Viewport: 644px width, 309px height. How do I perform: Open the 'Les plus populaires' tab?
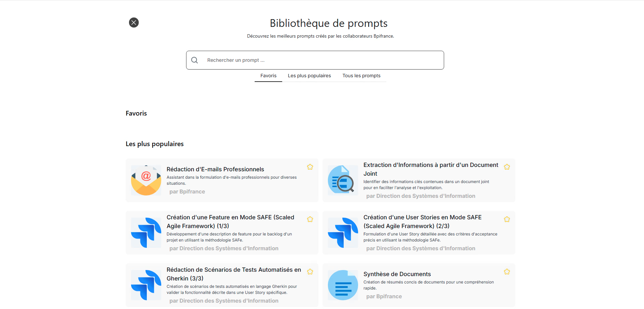309,76
